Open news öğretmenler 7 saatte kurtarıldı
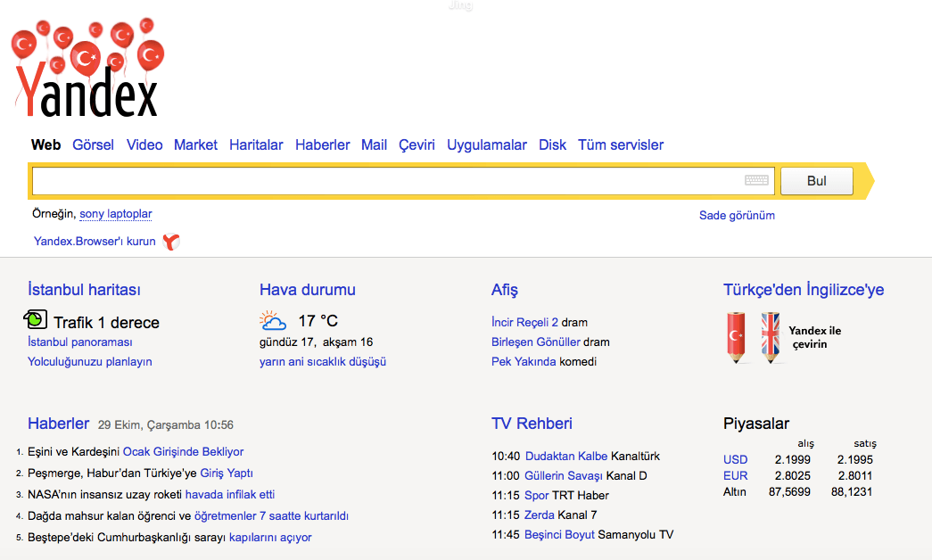This screenshot has height=560, width=932. click(x=272, y=516)
